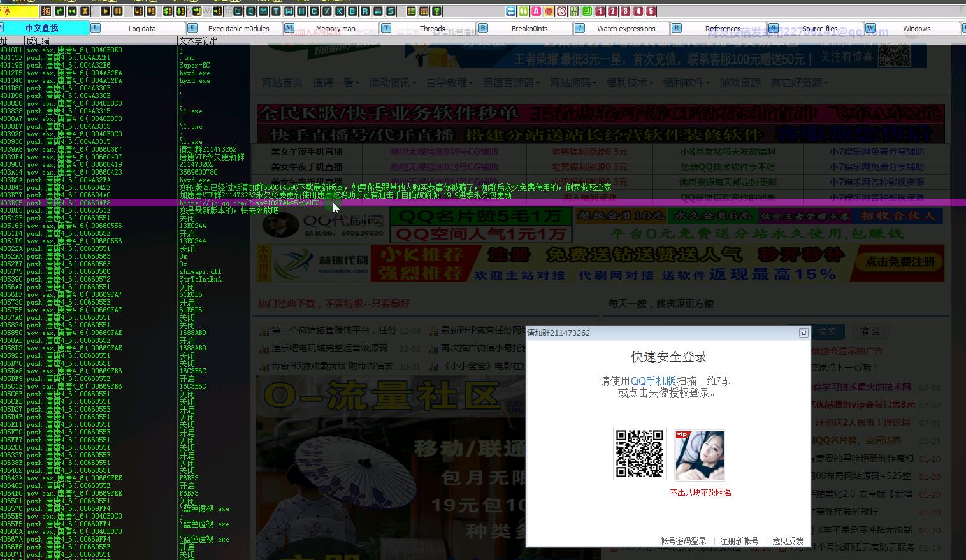The image size is (966, 560).
Task: Click the 帐号密码登录 login link
Action: (x=684, y=540)
